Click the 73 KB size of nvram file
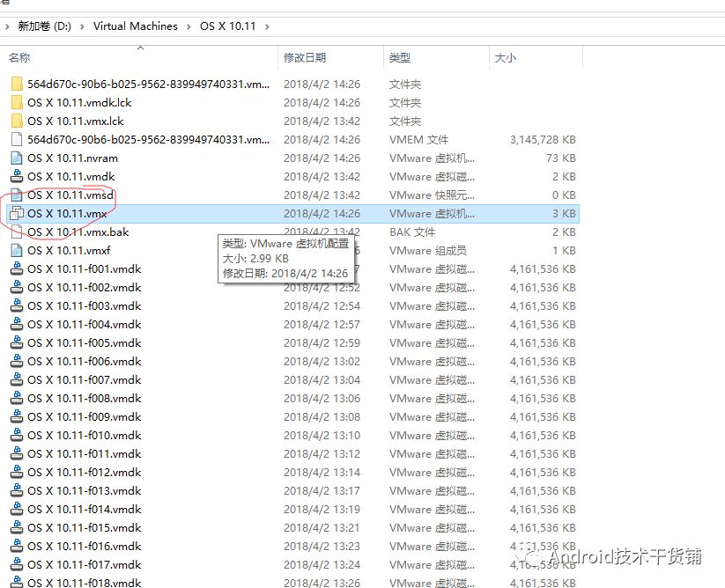 (x=560, y=158)
